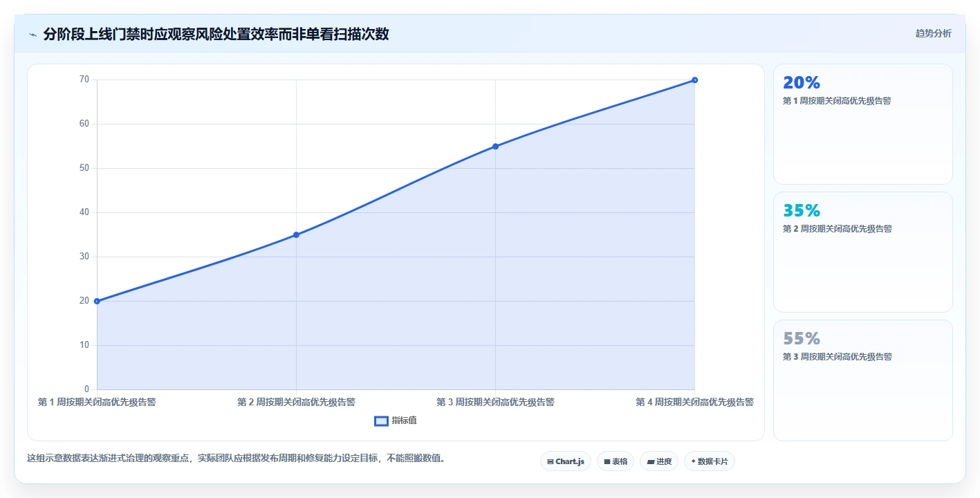Click the data point at value 55
Screen dimensions: 980x498
[495, 146]
